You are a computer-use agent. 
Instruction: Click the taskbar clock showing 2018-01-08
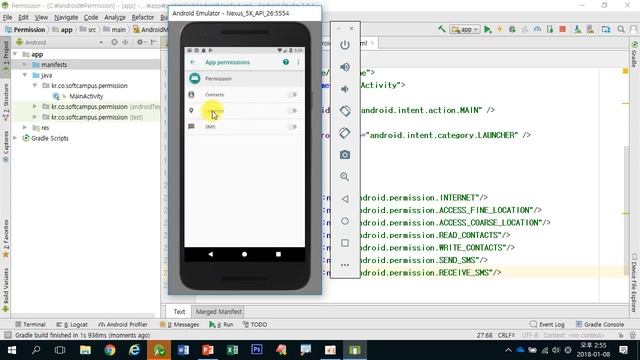pyautogui.click(x=593, y=350)
